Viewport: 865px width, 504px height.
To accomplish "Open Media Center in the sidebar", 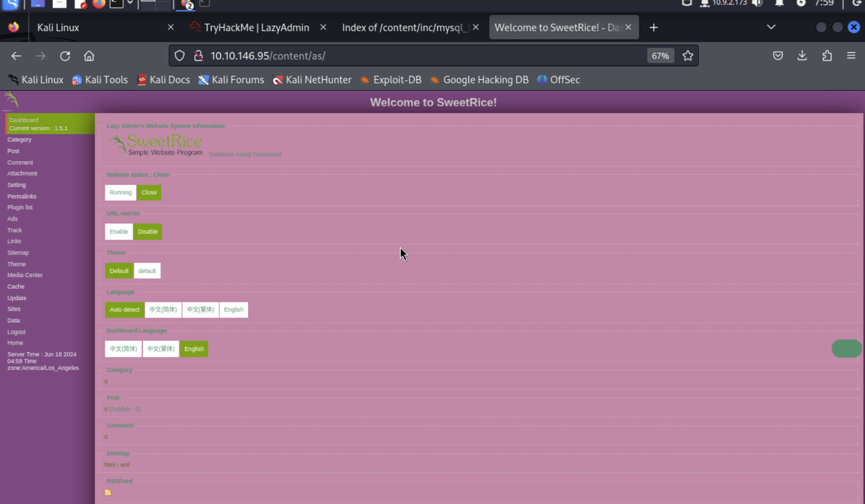I will click(25, 275).
